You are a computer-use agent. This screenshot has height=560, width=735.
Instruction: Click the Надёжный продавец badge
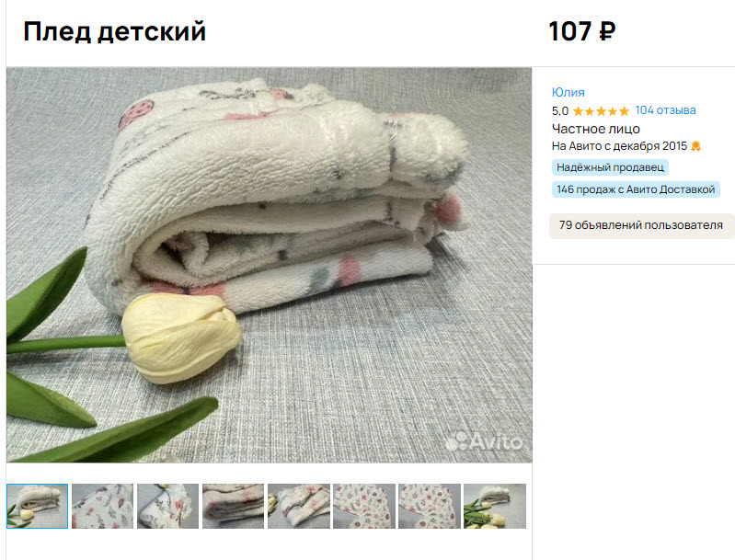coord(610,167)
